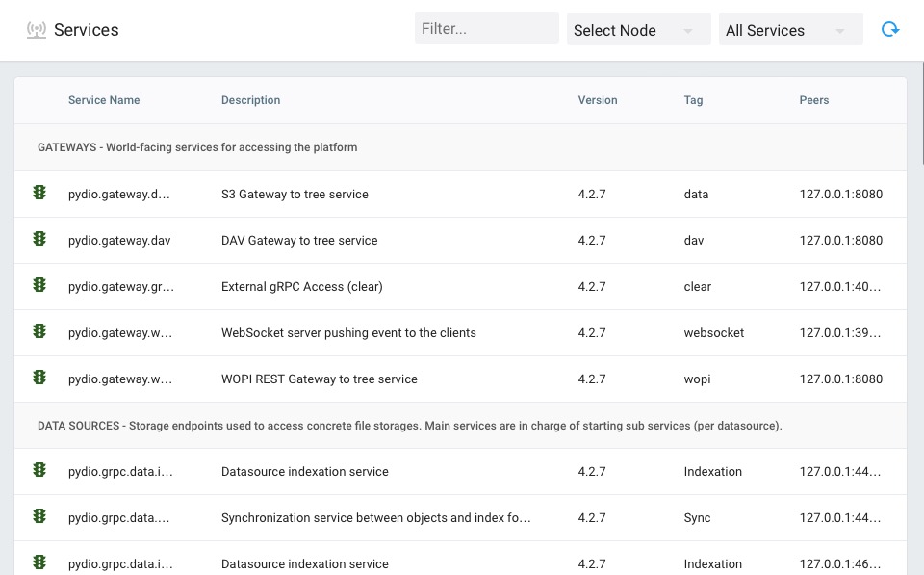924x575 pixels.
Task: Click the status icon of the first Datasource indexation service
Action: coord(39,471)
